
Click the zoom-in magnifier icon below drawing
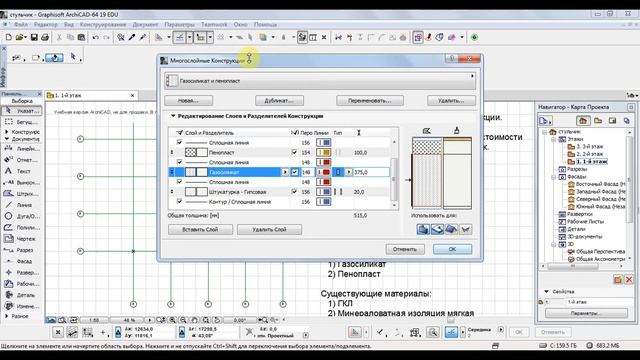click(173, 320)
